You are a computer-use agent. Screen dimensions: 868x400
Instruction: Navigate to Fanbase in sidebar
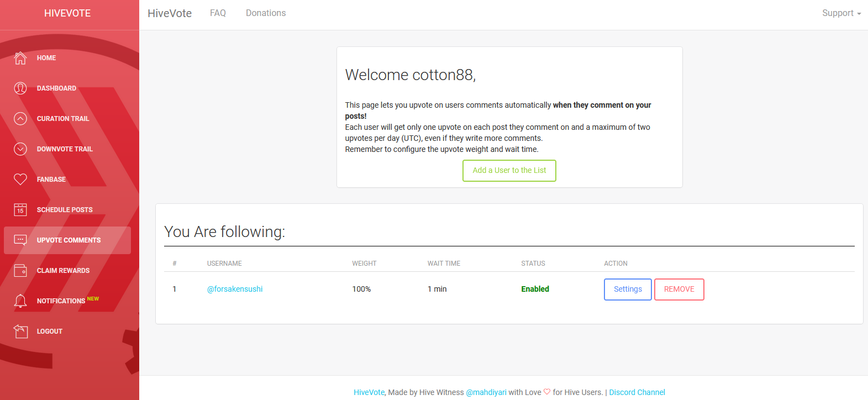point(67,180)
